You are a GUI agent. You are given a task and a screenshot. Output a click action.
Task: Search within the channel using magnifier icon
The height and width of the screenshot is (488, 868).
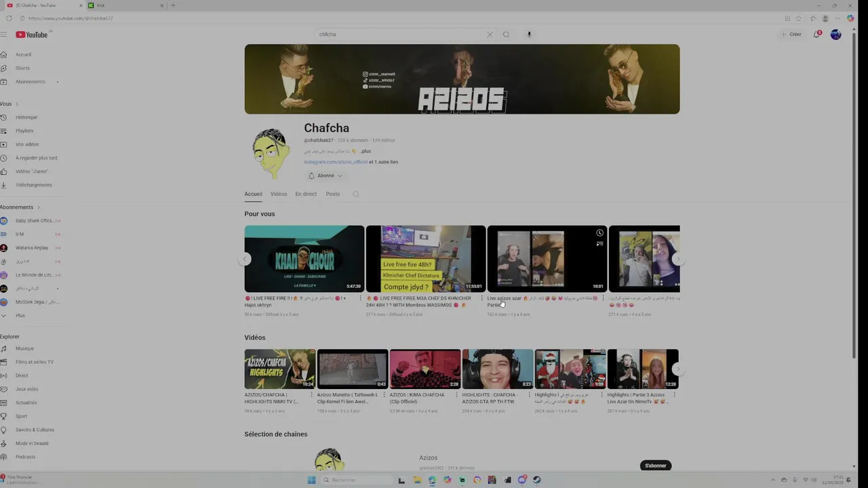(x=355, y=194)
